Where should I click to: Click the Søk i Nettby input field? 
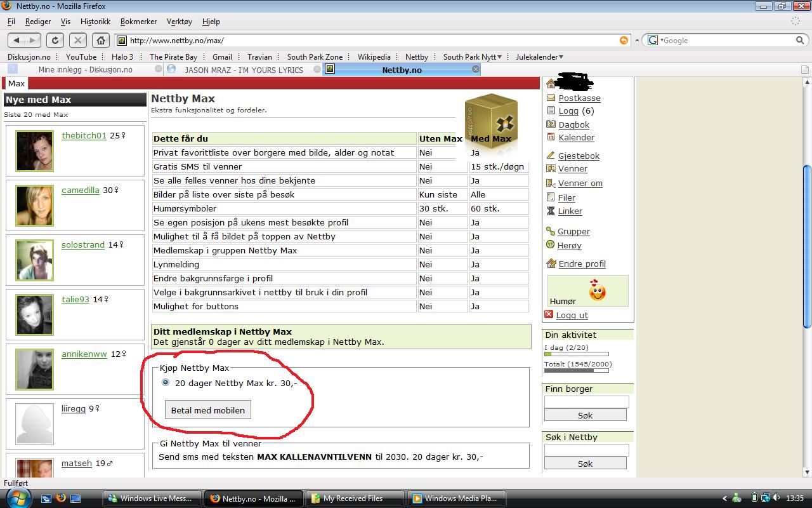point(587,450)
